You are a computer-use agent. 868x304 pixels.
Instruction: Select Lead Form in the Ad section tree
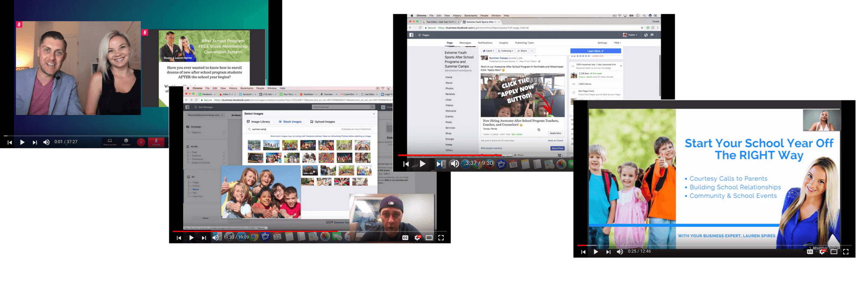pos(197,196)
